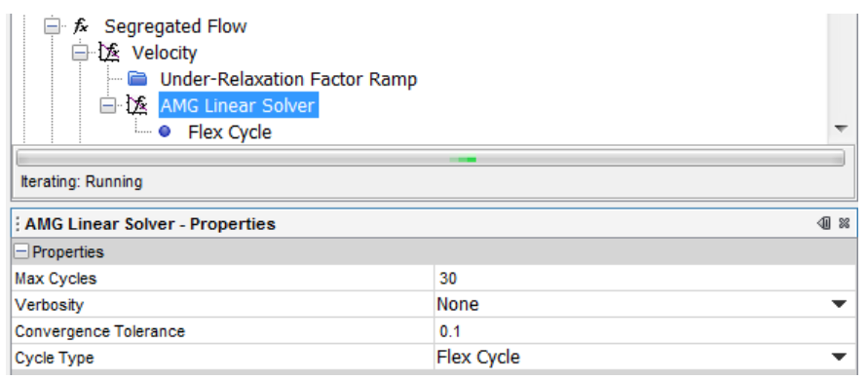Click the AMG Linear Solver node icon
The width and height of the screenshot is (868, 380).
tap(136, 105)
